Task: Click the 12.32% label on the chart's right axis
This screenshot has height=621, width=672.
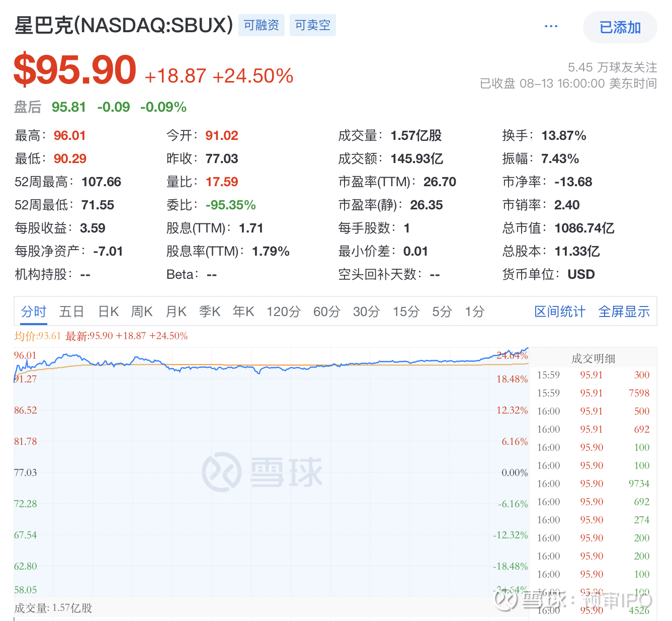Action: click(x=512, y=410)
